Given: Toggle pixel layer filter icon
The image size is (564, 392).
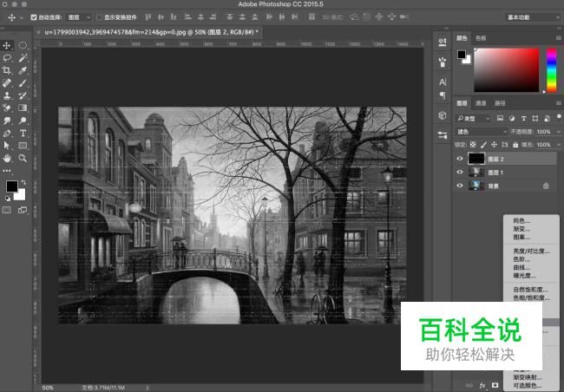Looking at the screenshot, I should [500, 118].
